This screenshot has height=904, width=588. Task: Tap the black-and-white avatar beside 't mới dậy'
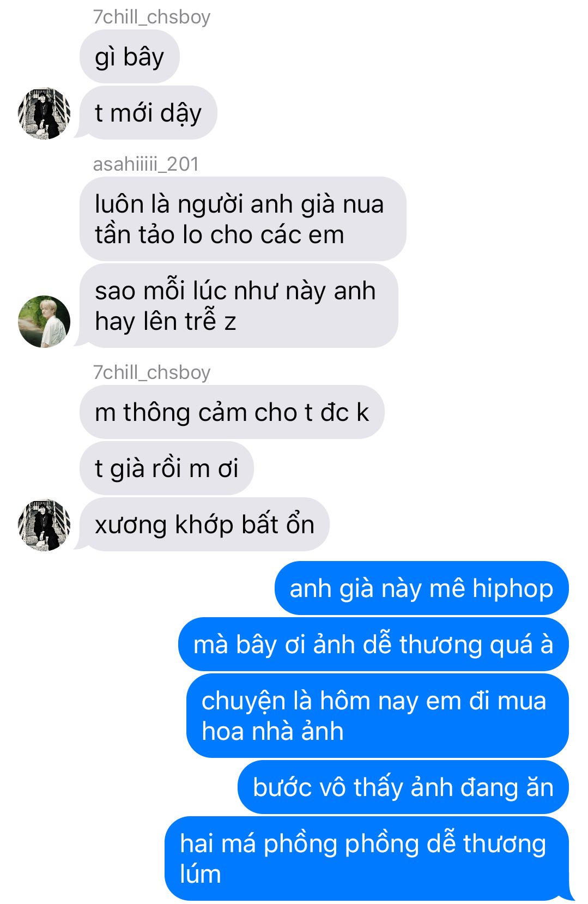[44, 113]
